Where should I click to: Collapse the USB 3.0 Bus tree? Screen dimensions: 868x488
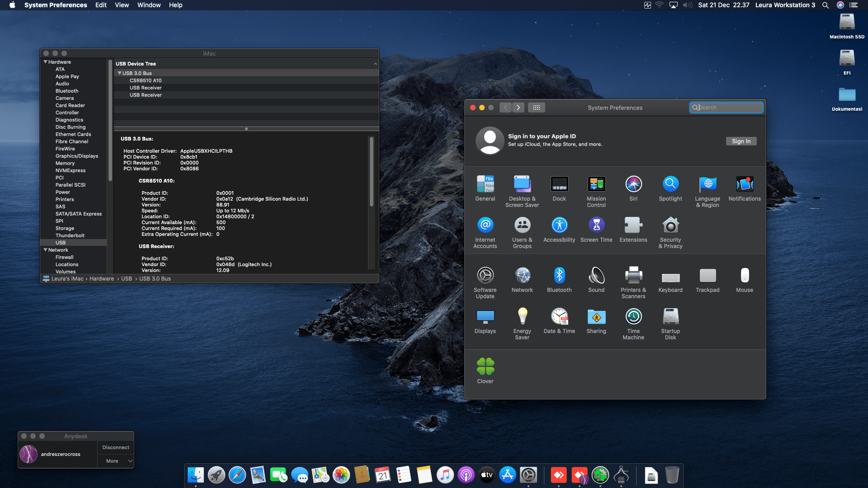point(119,73)
